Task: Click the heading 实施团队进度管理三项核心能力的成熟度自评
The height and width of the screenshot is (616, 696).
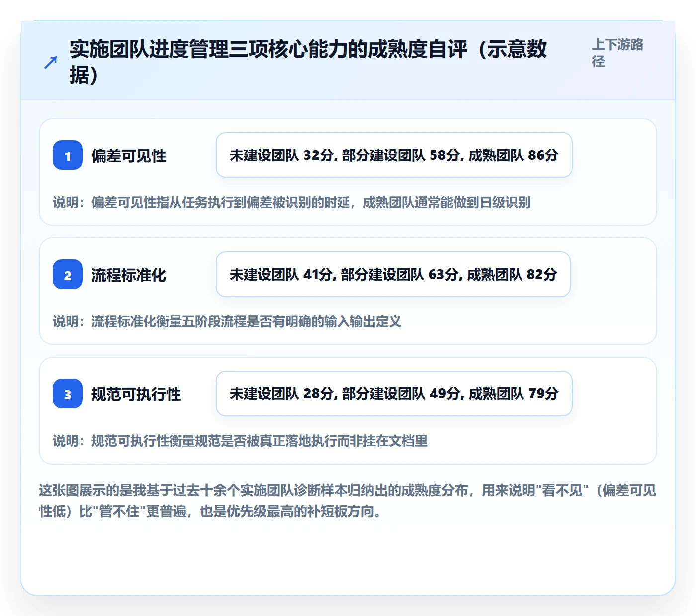Action: (x=308, y=62)
